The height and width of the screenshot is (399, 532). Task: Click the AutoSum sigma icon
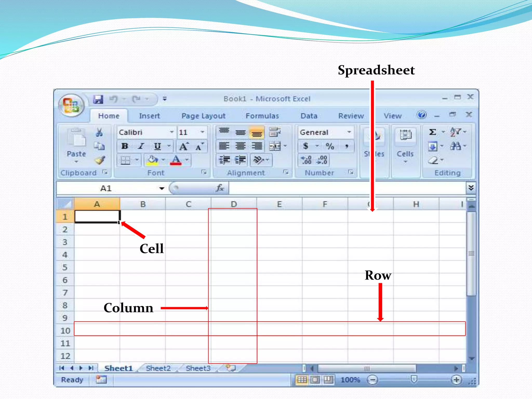point(432,132)
